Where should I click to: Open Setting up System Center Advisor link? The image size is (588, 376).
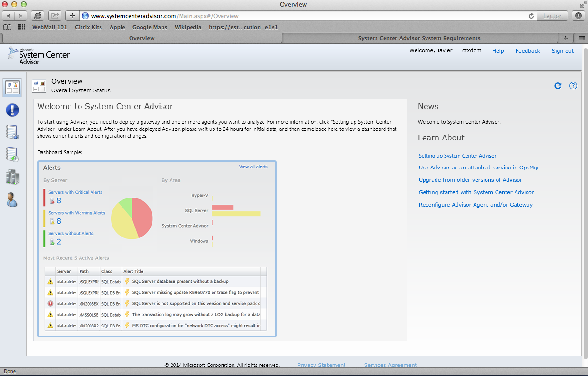[457, 156]
